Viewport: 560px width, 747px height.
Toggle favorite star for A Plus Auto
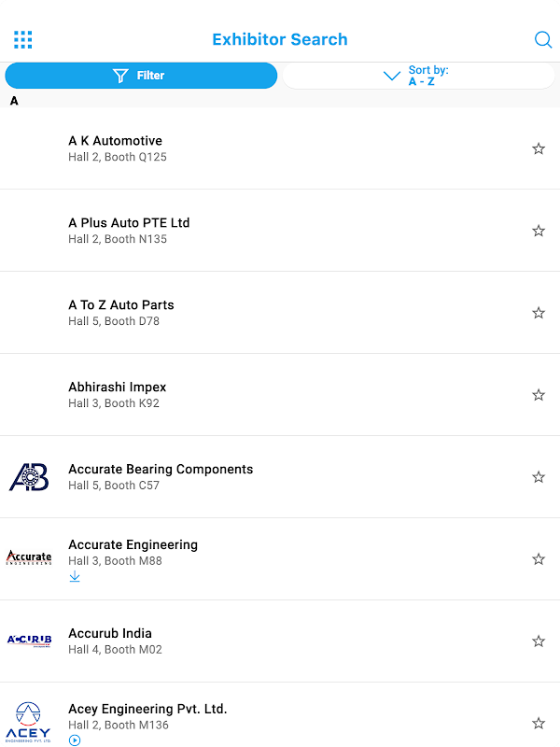[539, 231]
